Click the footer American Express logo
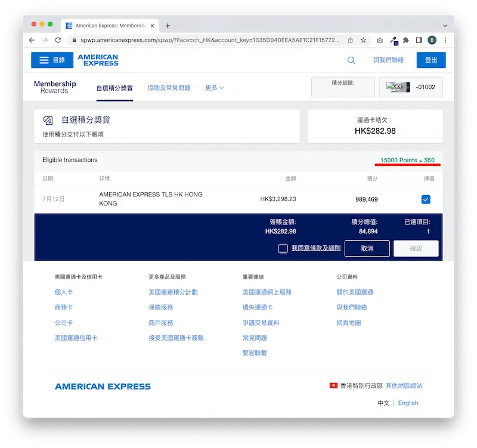This screenshot has height=448, width=477. [103, 387]
